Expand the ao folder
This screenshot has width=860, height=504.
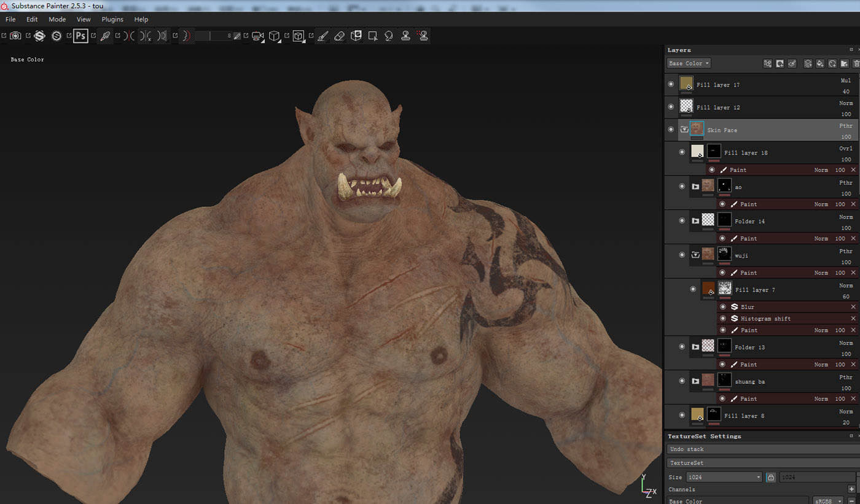click(x=695, y=187)
